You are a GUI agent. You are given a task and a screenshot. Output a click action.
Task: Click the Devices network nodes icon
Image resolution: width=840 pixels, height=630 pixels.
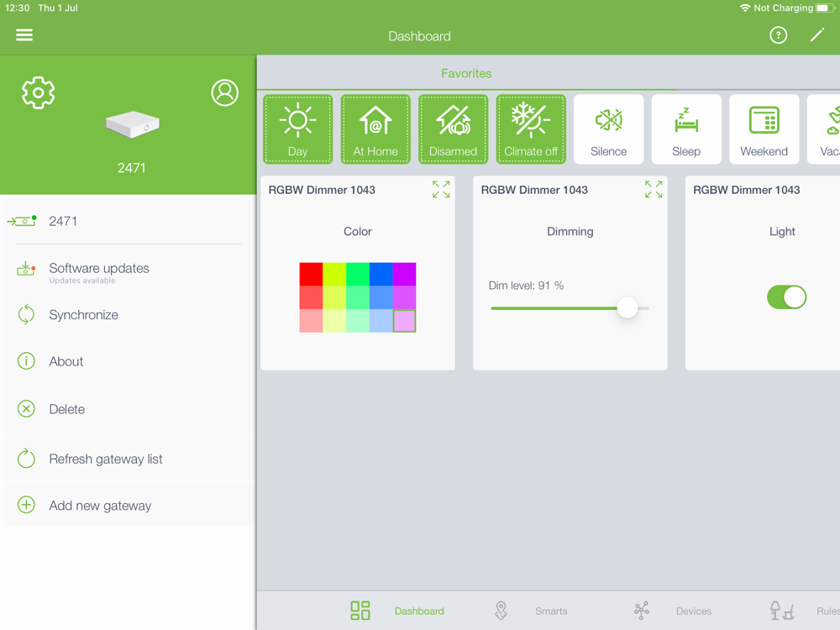pyautogui.click(x=641, y=610)
